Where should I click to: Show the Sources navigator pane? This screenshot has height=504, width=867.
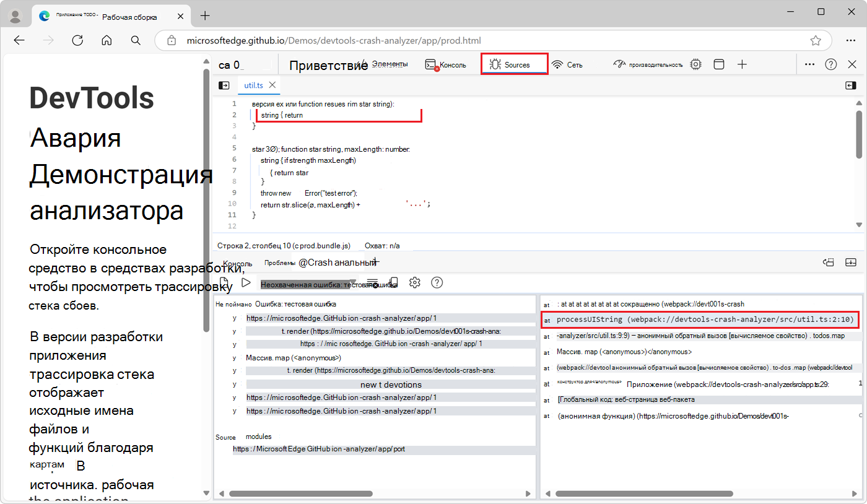click(x=224, y=85)
